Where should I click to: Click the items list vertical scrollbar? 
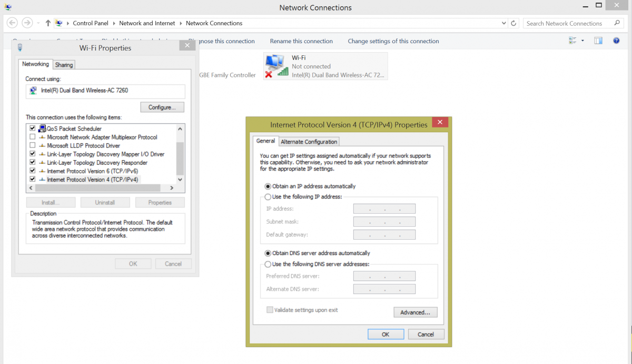[x=180, y=154]
